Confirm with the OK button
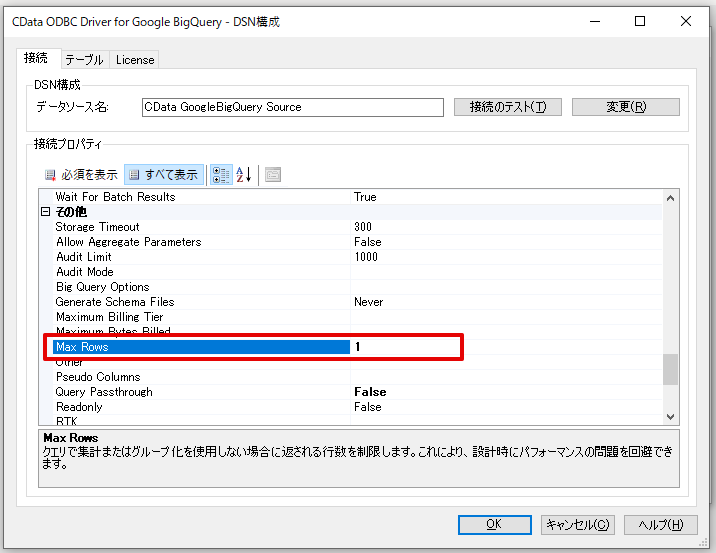 [495, 524]
